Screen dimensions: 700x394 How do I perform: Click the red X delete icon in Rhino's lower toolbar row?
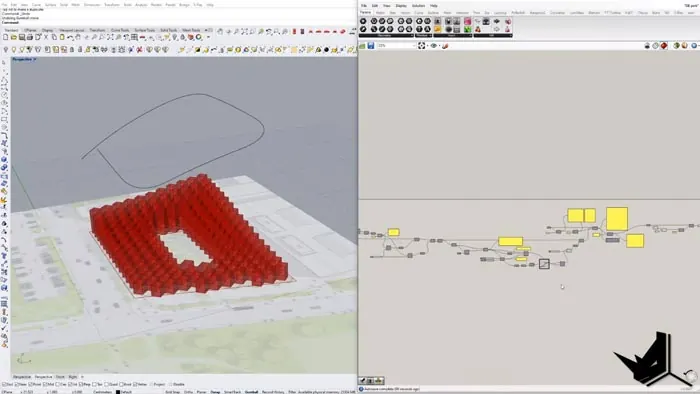[139, 49]
